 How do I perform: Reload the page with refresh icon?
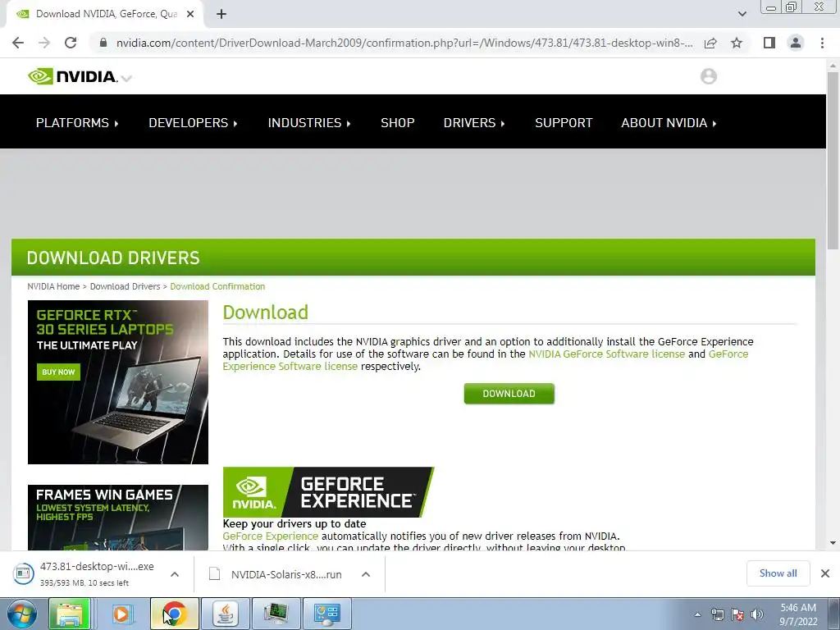71,43
